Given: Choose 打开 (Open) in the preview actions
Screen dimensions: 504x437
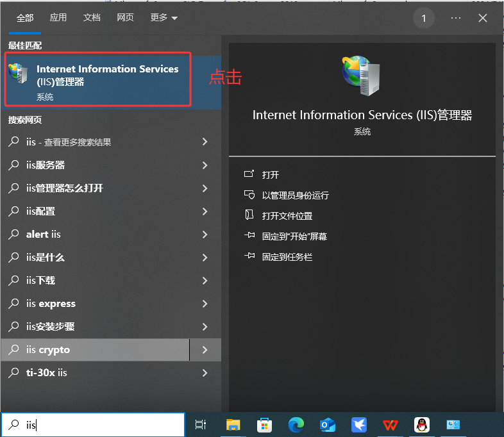Looking at the screenshot, I should pos(270,175).
